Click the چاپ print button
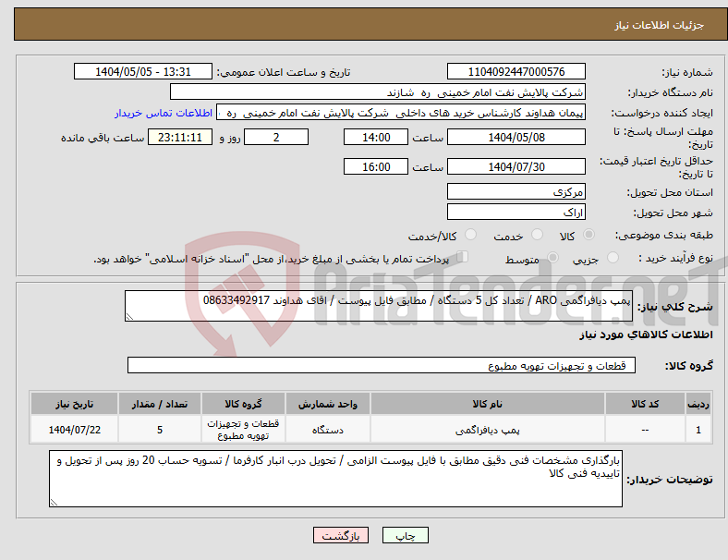 [x=406, y=535]
